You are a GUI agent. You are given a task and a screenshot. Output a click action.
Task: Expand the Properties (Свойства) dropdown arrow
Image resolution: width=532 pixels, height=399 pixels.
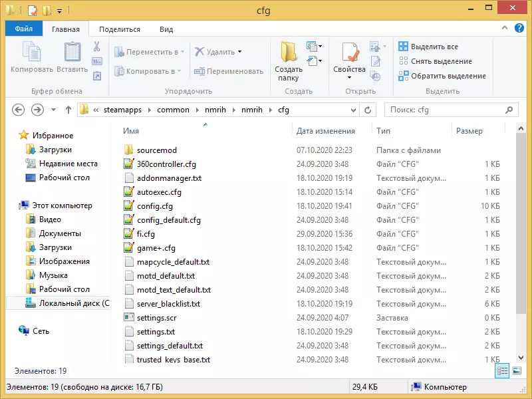350,78
